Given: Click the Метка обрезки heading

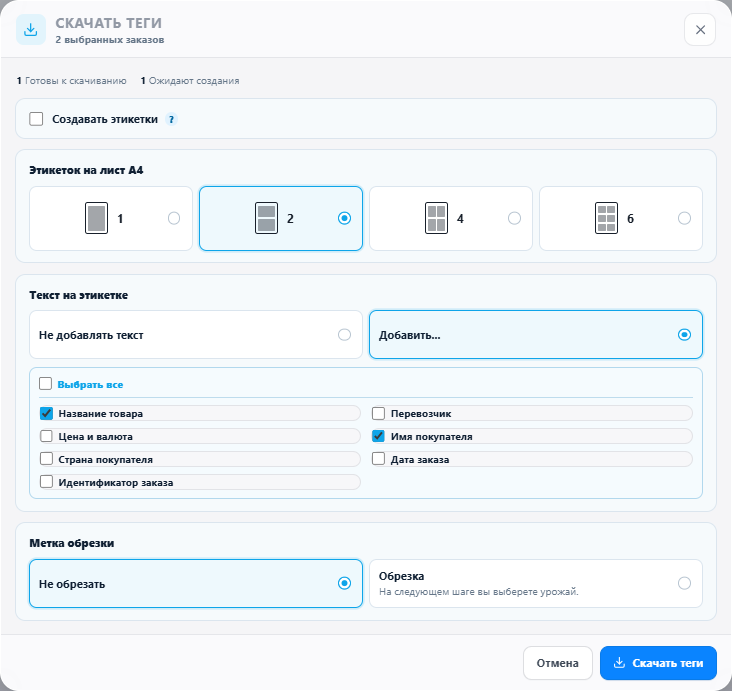Looking at the screenshot, I should pos(72,543).
